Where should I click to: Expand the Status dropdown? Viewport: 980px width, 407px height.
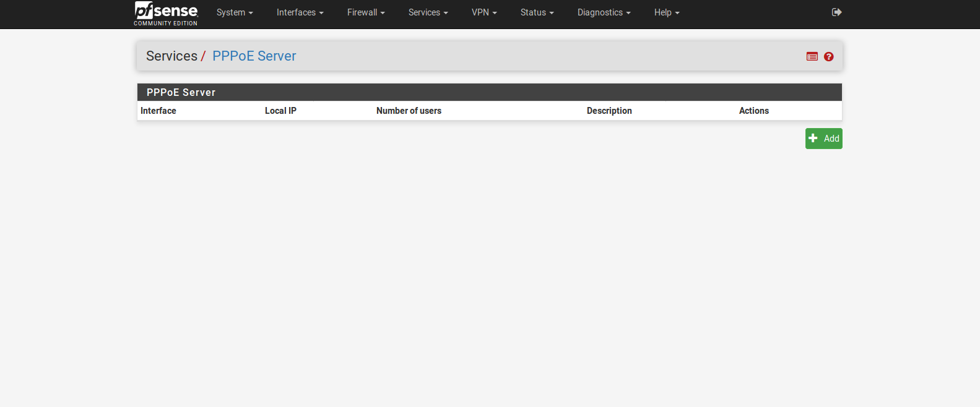(x=537, y=12)
